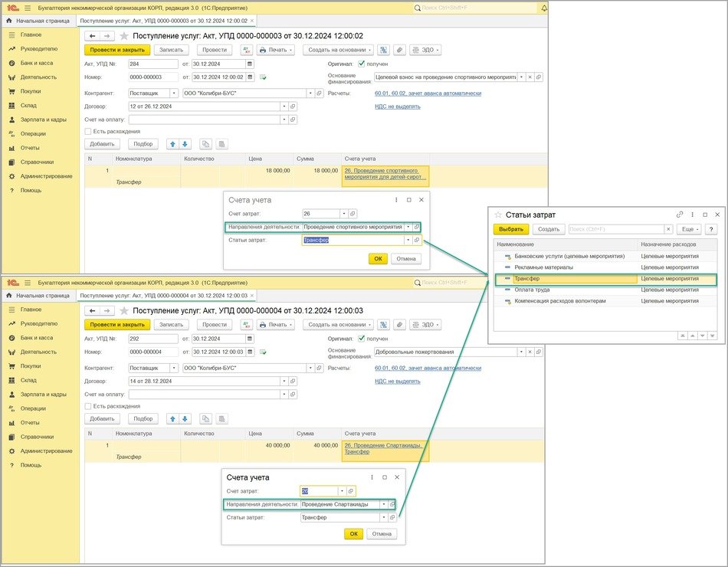
Task: Expand Направления деятельности dropdown showing Проведение Спартакиады
Action: coord(383,504)
